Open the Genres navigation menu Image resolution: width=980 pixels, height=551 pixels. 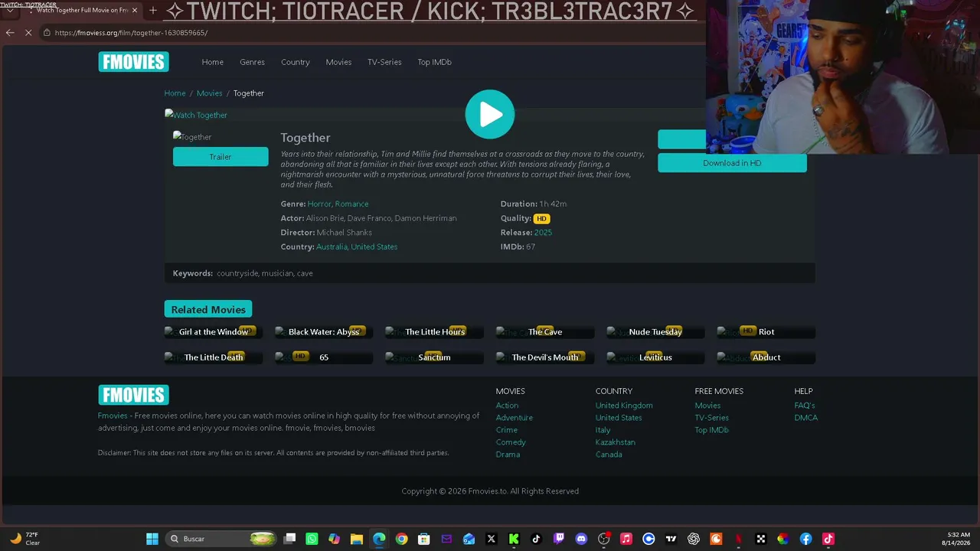252,62
